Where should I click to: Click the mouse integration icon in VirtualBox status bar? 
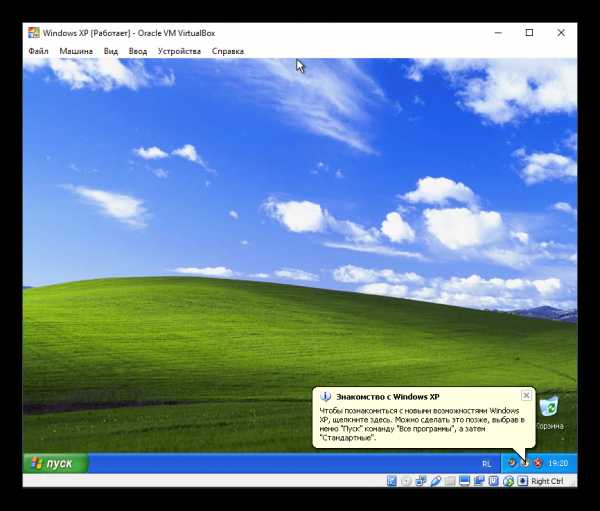508,481
